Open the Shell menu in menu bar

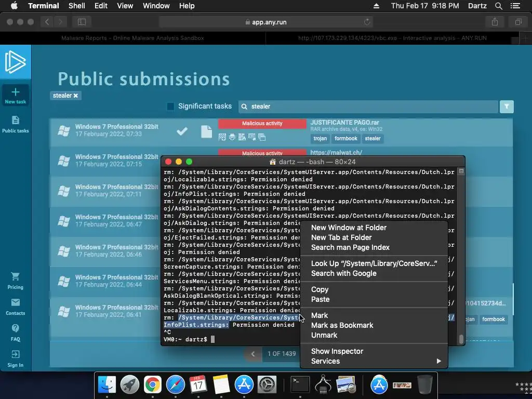coord(77,6)
